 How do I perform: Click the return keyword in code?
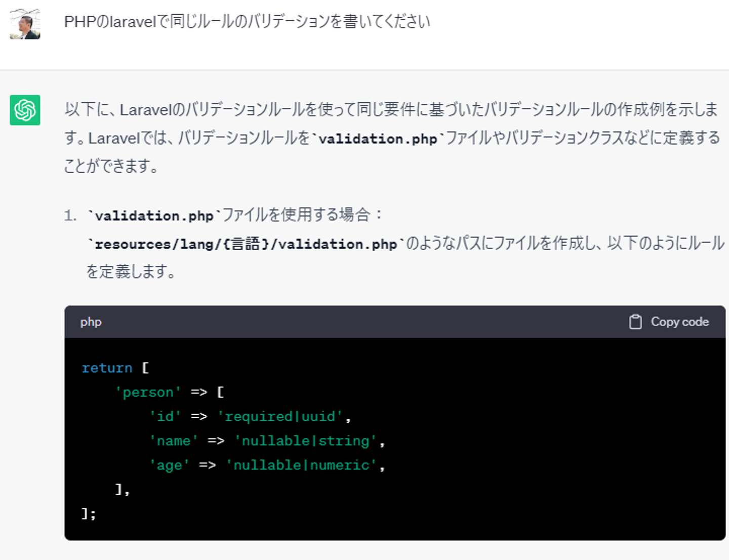(x=107, y=368)
